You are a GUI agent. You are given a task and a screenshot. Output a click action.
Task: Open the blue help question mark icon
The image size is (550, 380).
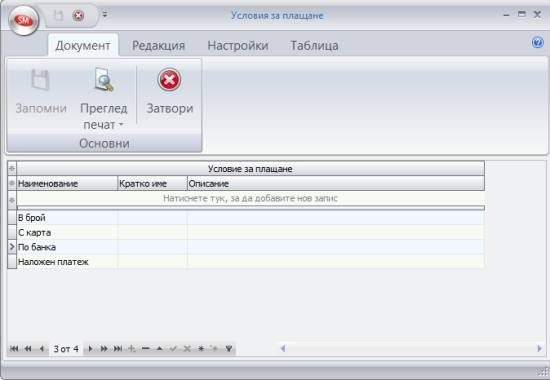coord(537,43)
